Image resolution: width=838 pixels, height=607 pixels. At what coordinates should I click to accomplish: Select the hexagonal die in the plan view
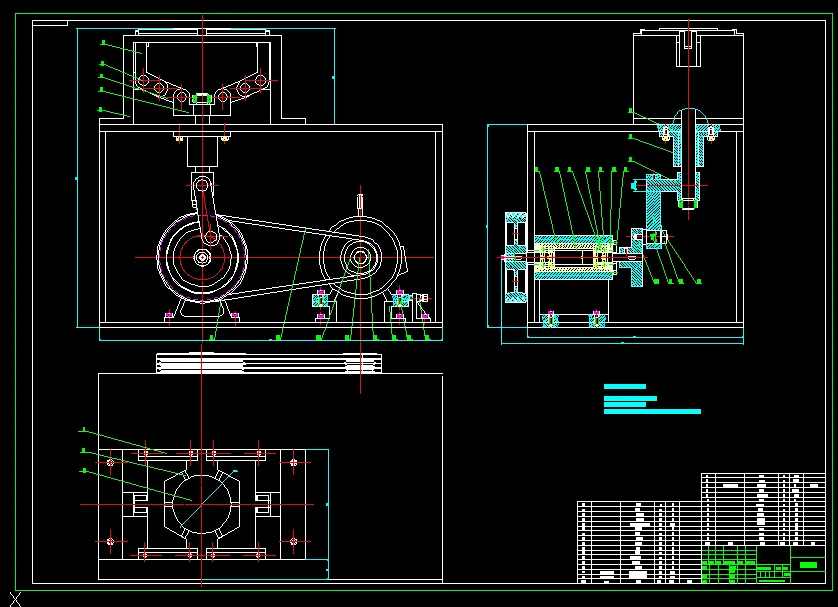pyautogui.click(x=201, y=503)
